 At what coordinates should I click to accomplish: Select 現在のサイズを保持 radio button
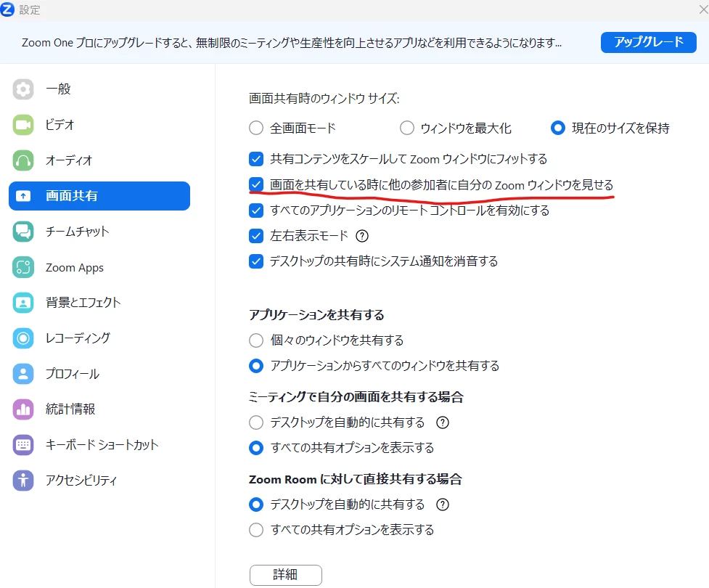558,128
